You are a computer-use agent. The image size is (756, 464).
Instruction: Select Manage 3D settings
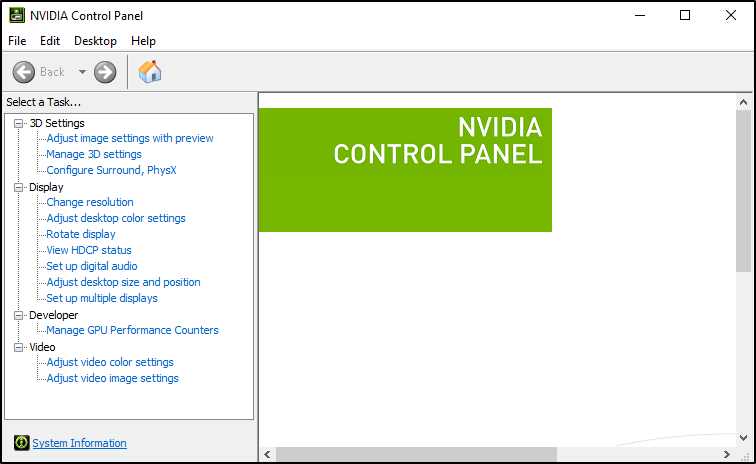coord(94,154)
